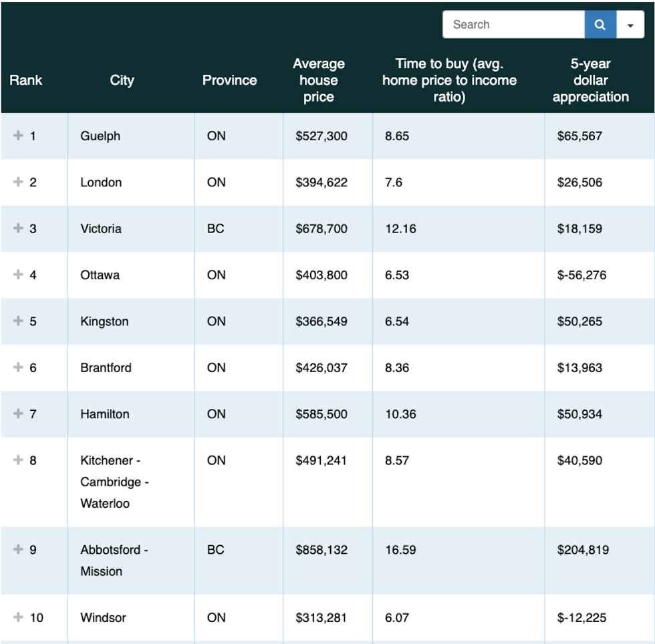Select the Guelph city cell
The height and width of the screenshot is (644, 655).
click(x=100, y=136)
